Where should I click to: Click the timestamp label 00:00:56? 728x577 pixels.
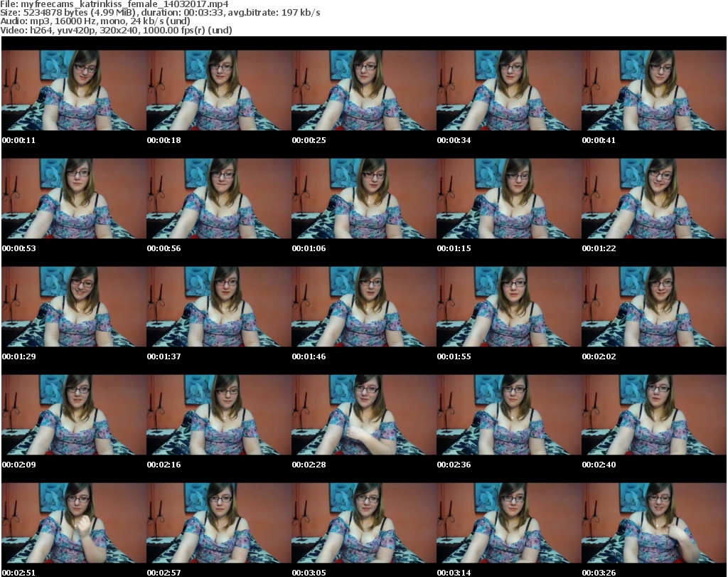click(x=164, y=248)
